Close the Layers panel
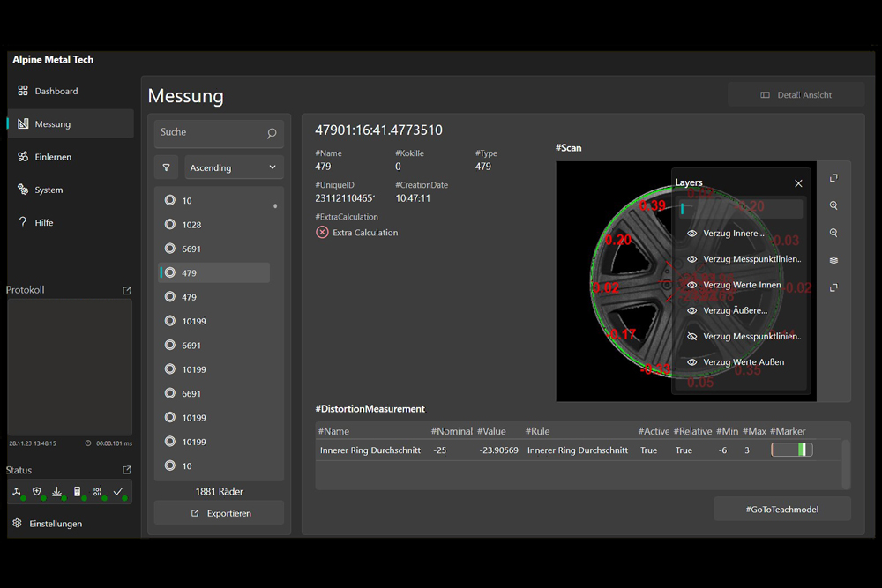The width and height of the screenshot is (882, 588). pyautogui.click(x=798, y=183)
